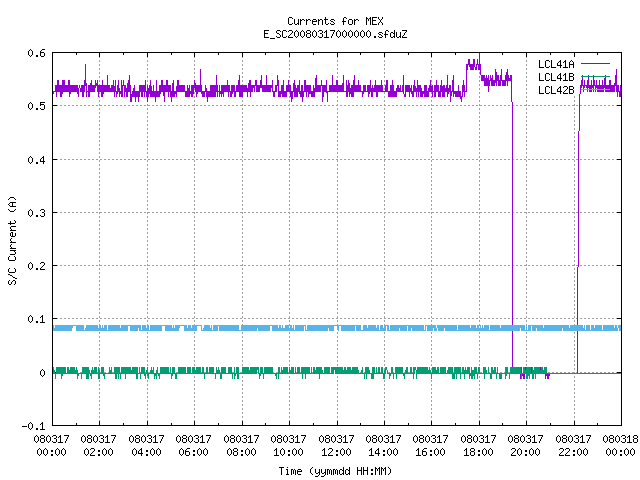The image size is (640, 480).
Task: Click the y-axis value '0.2'
Action: [x=36, y=266]
